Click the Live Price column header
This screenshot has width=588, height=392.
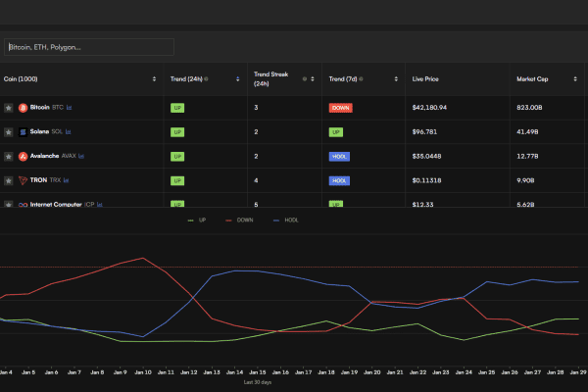tap(425, 79)
